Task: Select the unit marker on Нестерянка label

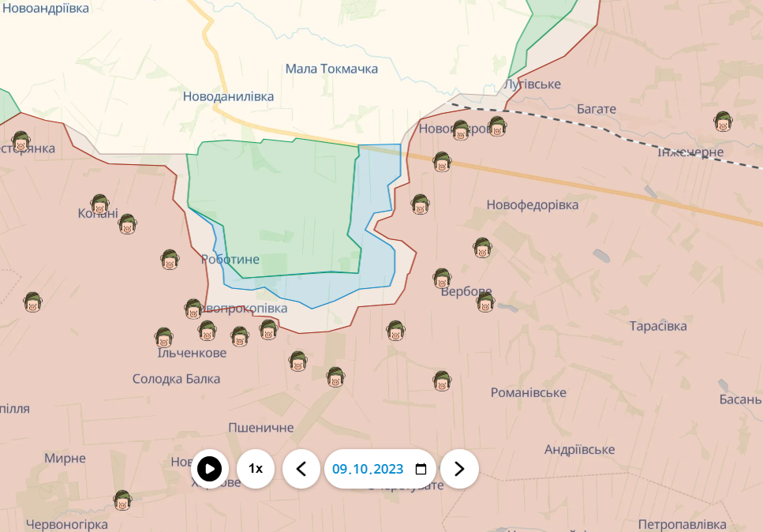Action: tap(21, 142)
